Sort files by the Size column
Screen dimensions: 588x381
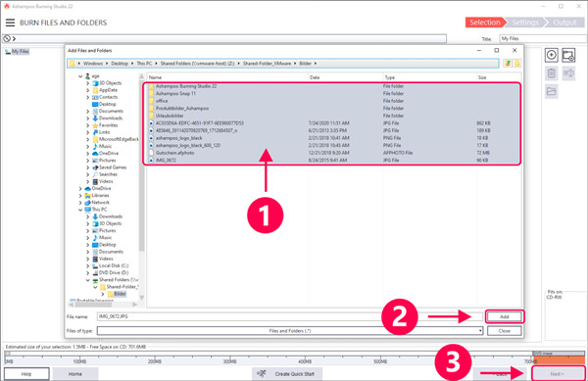[482, 77]
